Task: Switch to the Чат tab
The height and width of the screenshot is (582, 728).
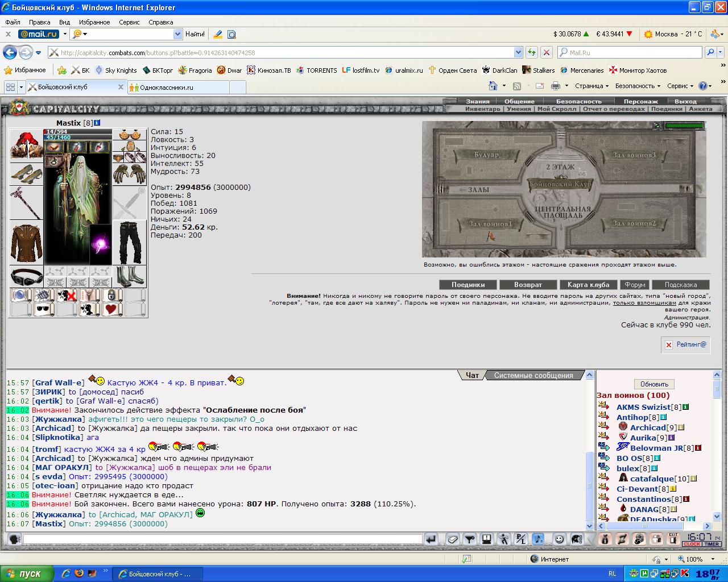Action: pyautogui.click(x=472, y=375)
